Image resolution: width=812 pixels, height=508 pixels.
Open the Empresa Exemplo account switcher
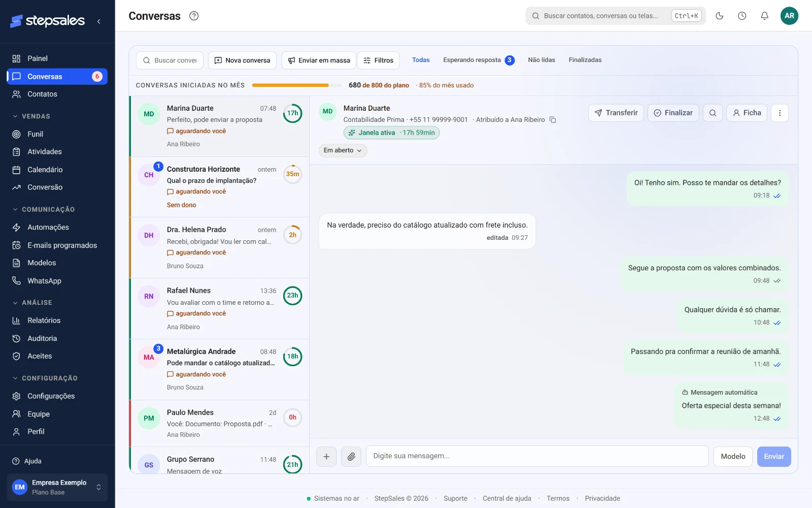click(57, 487)
